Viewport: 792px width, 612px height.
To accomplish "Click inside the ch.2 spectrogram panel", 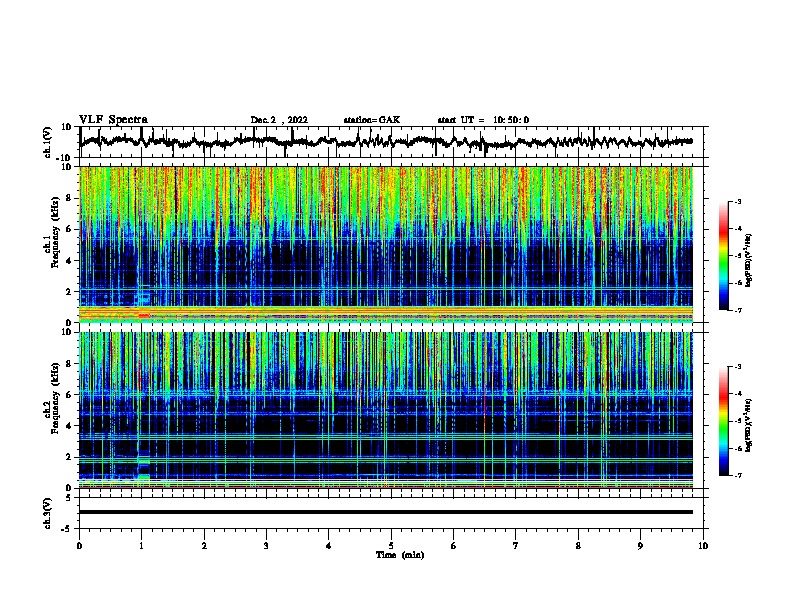I will point(386,410).
